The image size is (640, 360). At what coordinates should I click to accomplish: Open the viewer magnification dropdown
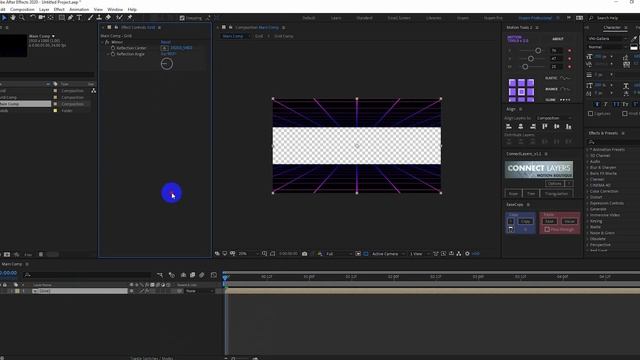(249, 254)
